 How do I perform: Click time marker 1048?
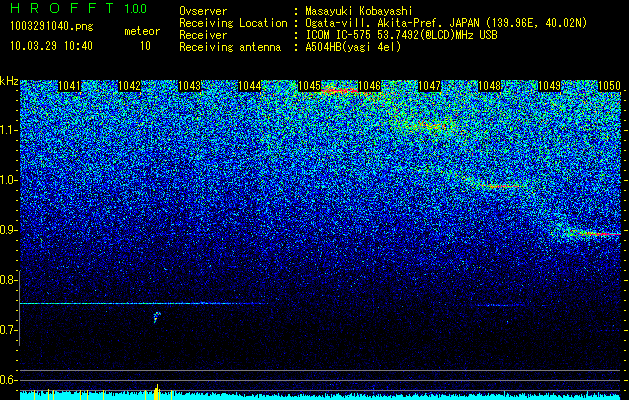point(489,86)
